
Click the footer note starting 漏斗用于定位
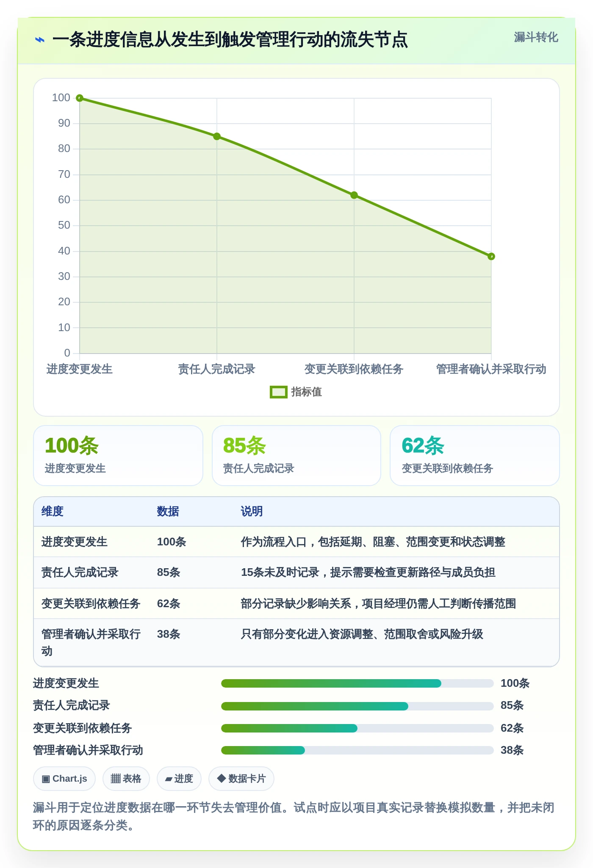point(294,816)
